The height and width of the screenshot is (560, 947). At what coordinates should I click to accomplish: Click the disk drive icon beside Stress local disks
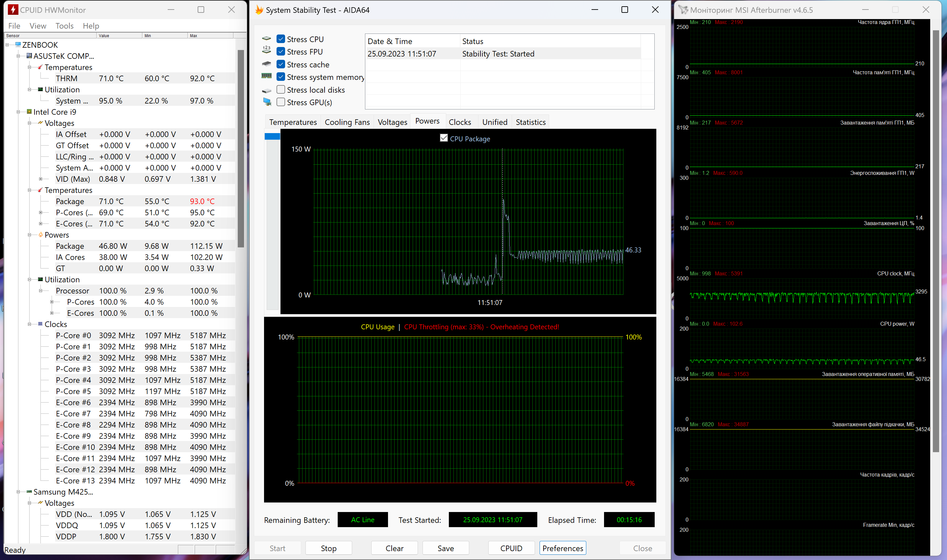[x=266, y=91]
